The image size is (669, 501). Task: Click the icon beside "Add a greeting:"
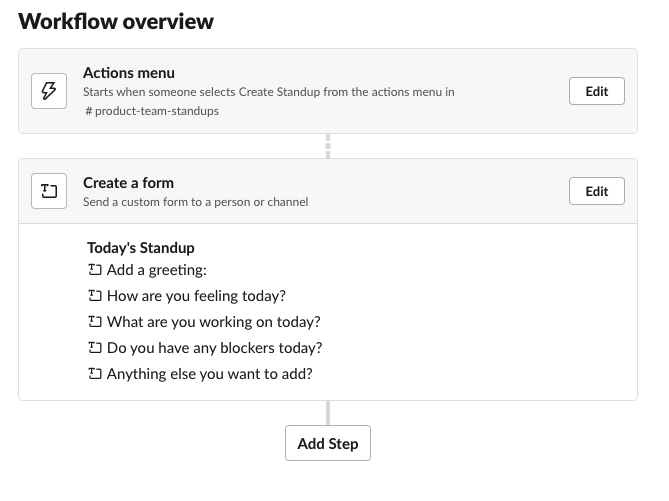(95, 270)
